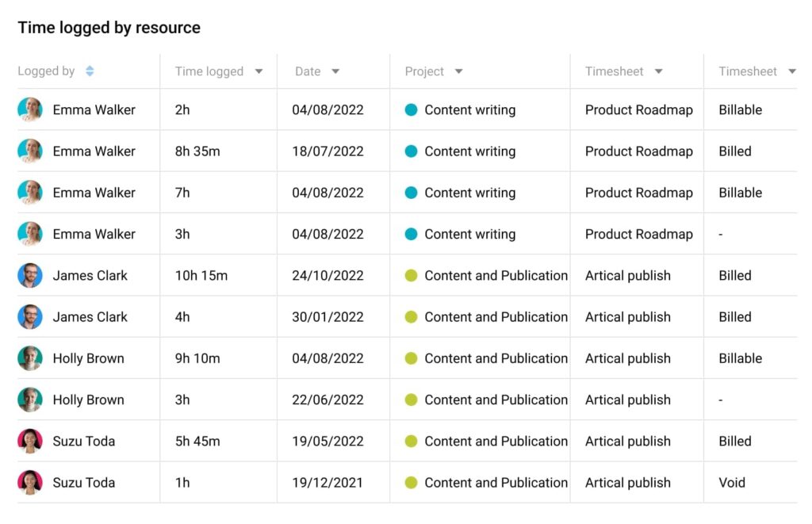Click Holly Brown's profile avatar
Image resolution: width=812 pixels, height=524 pixels.
click(x=30, y=358)
